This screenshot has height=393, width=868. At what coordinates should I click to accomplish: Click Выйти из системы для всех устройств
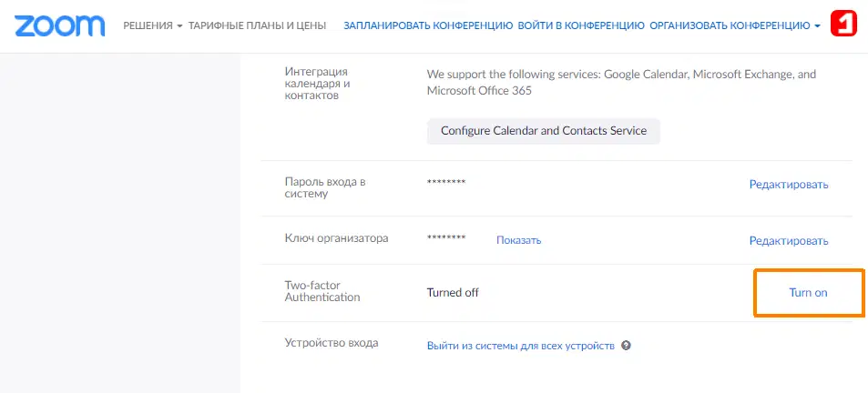click(520, 346)
